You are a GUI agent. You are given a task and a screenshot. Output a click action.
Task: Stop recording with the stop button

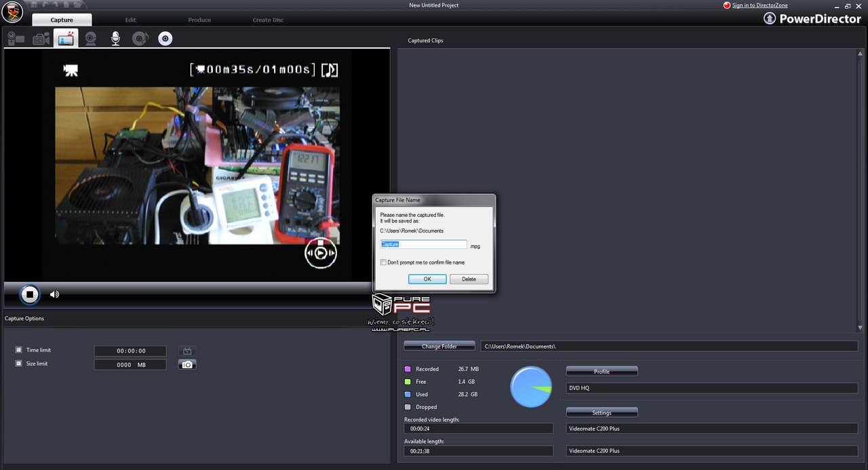point(29,294)
